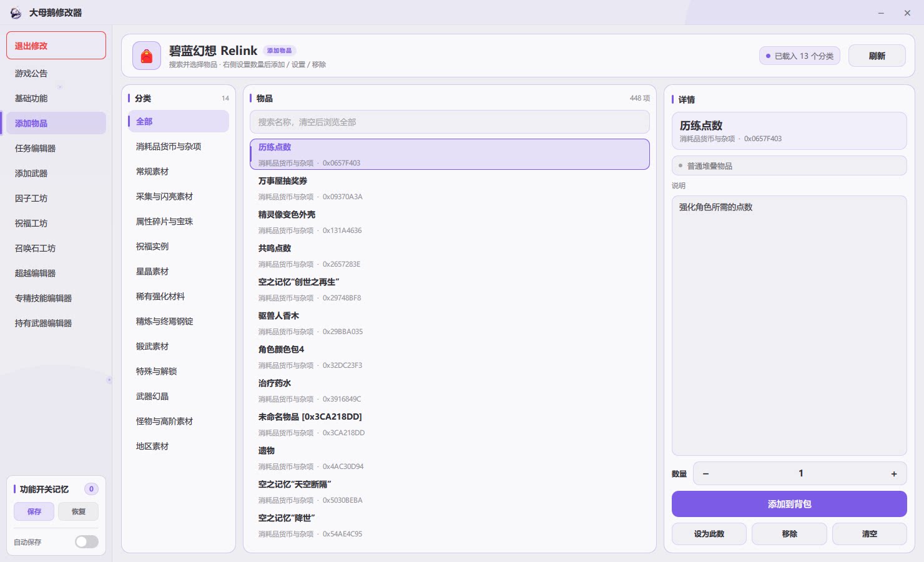The image size is (924, 562).
Task: Select the 星晶素材 category
Action: pyautogui.click(x=179, y=271)
